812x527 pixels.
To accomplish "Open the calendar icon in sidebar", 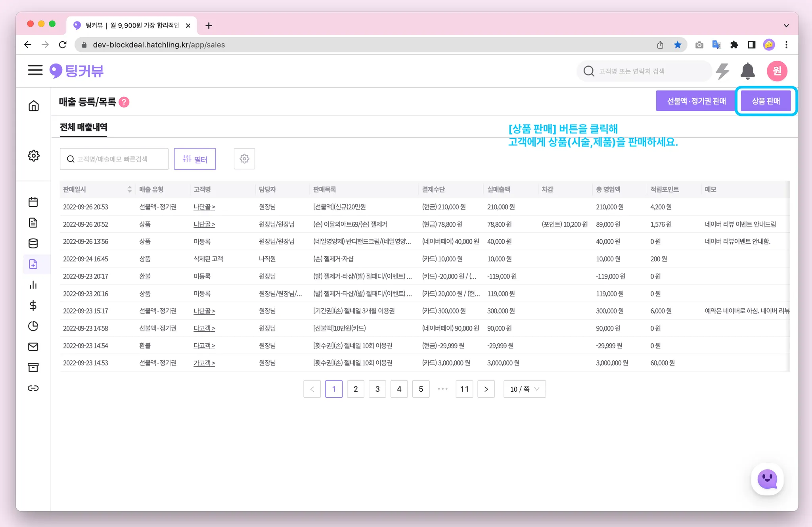I will tap(33, 202).
